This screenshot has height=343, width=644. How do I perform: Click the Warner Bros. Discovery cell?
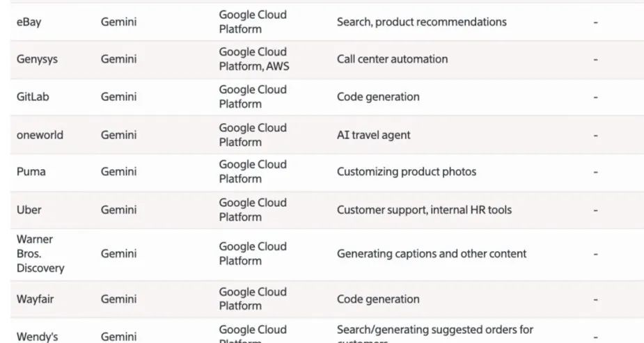tap(40, 253)
